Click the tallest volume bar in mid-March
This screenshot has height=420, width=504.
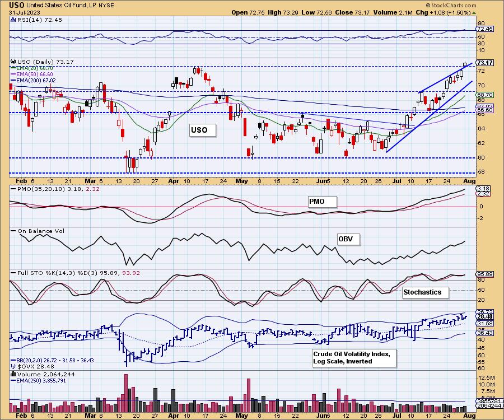coord(125,393)
